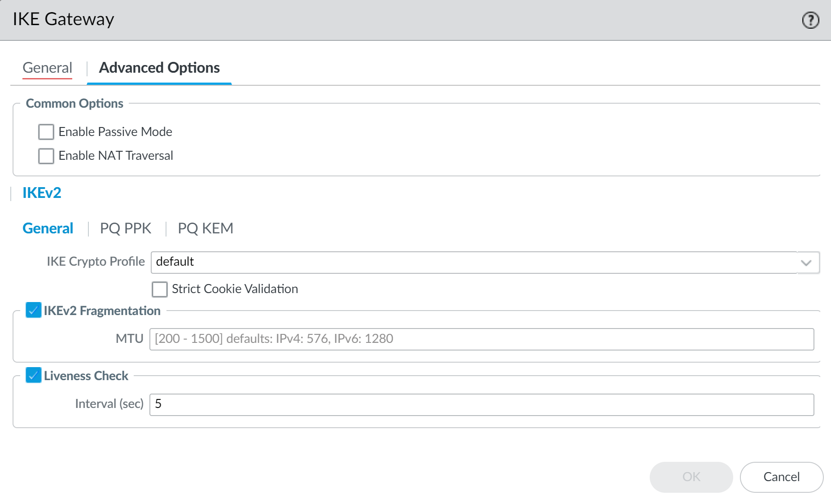The height and width of the screenshot is (504, 831).
Task: Click the IKEv2 section tab
Action: tap(42, 193)
